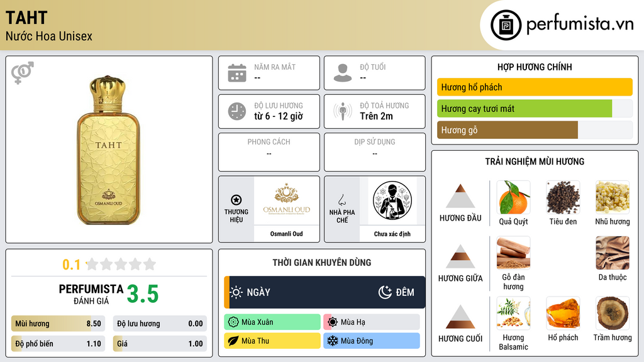Select the Da thuộc leather note image
The height and width of the screenshot is (362, 644).
click(x=613, y=253)
